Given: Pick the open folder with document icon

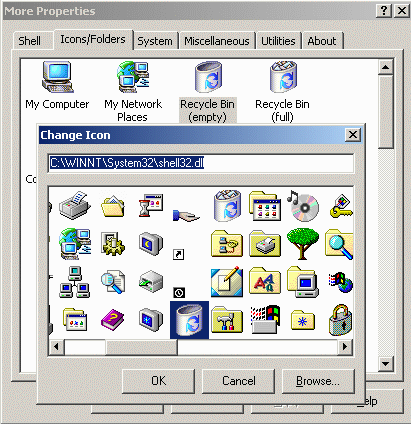Looking at the screenshot, I should pos(113,206).
